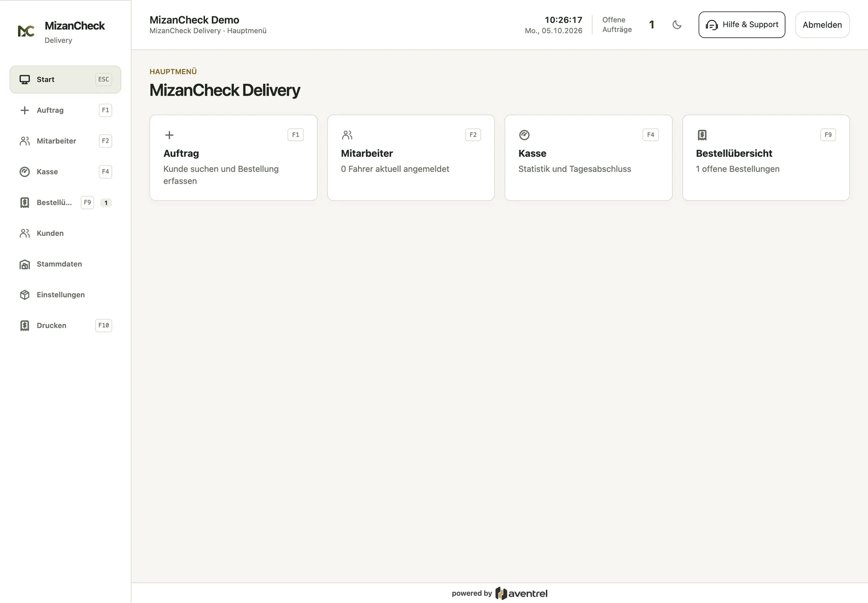The height and width of the screenshot is (603, 868).
Task: Click the order count badge beside sidebar F9
Action: (106, 203)
